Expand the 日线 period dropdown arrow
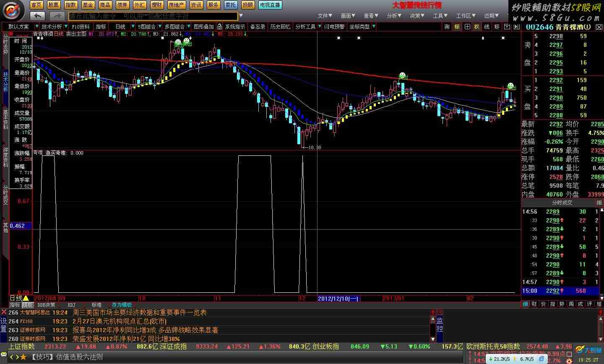This screenshot has width=604, height=364. pos(133,26)
